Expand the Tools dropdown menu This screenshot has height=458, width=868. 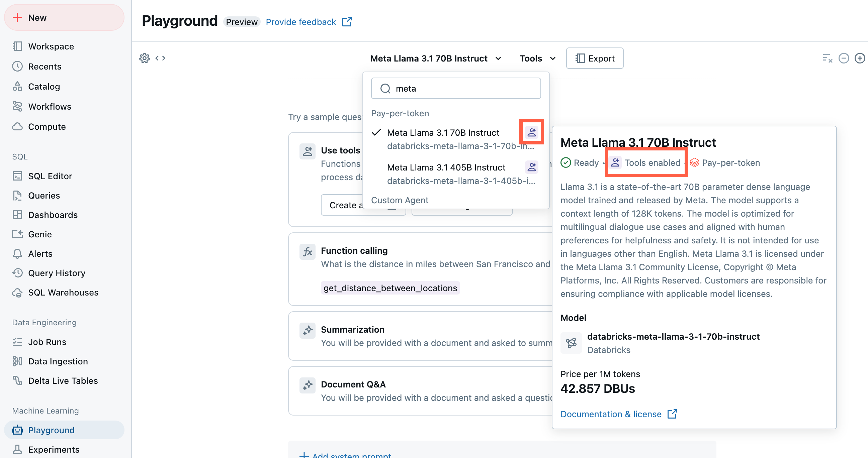point(536,58)
